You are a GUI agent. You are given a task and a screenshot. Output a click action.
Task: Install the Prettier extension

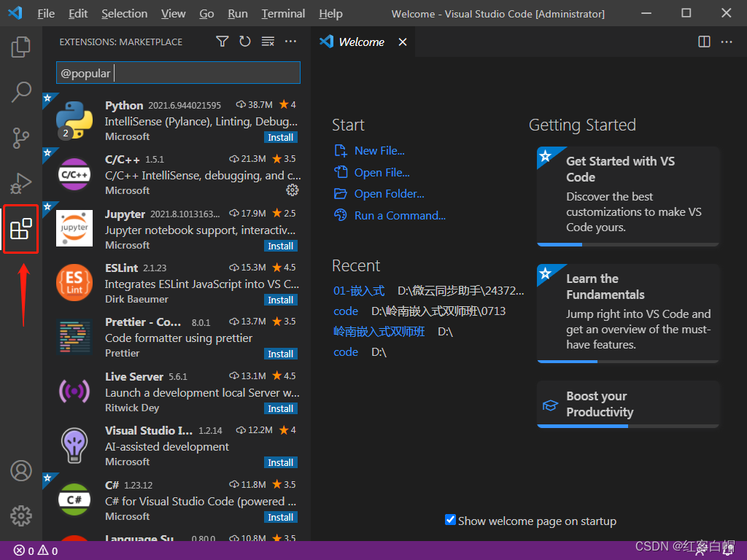[281, 354]
